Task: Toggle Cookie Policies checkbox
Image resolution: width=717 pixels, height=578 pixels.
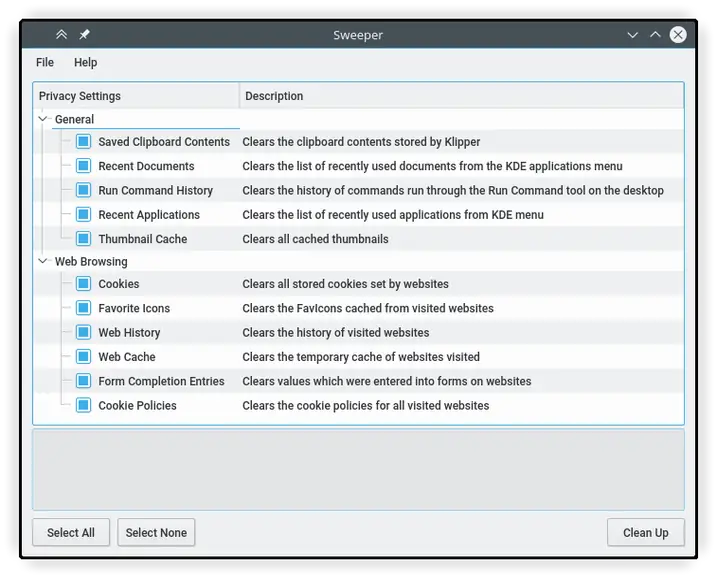Action: point(83,405)
